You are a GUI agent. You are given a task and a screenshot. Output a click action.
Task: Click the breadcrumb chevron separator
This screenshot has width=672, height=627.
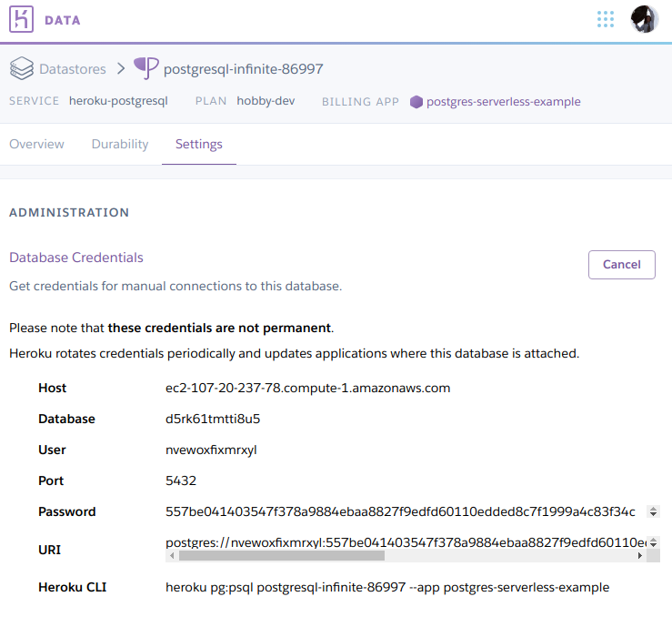tap(121, 68)
